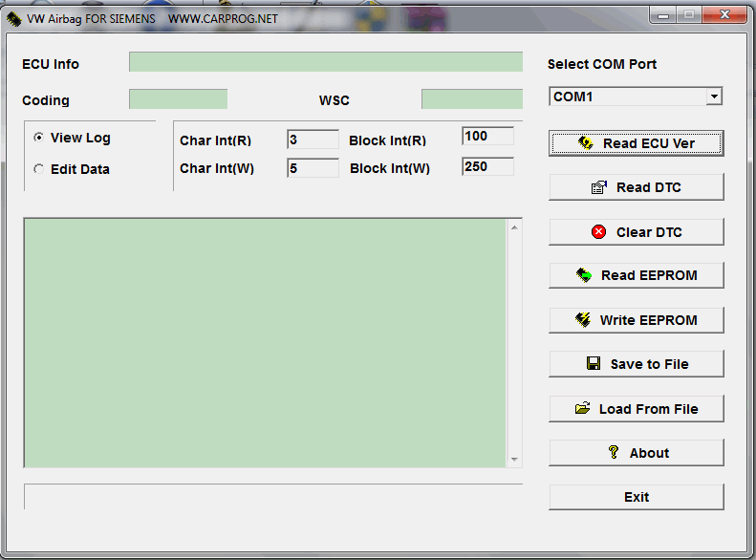Click the red Clear DTC icon
This screenshot has height=560, width=756.
599,232
